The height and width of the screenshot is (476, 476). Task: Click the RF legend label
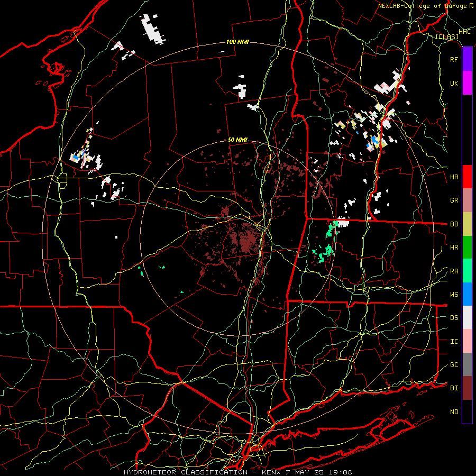click(454, 59)
